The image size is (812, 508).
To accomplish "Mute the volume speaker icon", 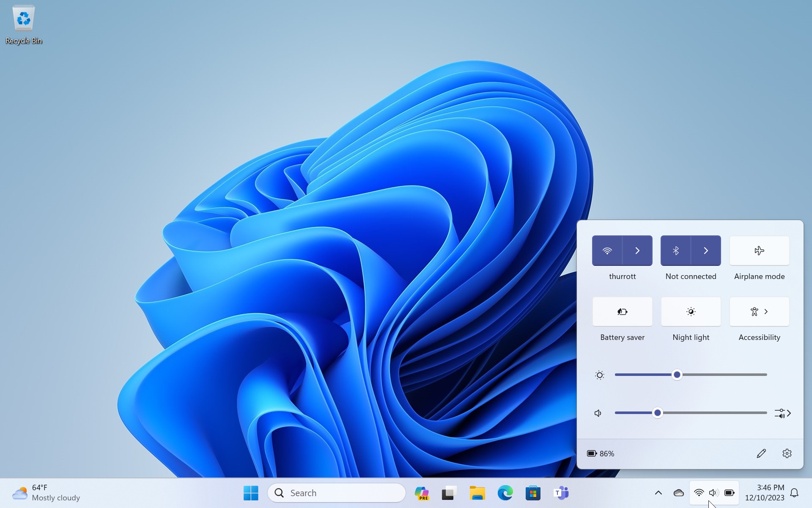I will tap(598, 413).
